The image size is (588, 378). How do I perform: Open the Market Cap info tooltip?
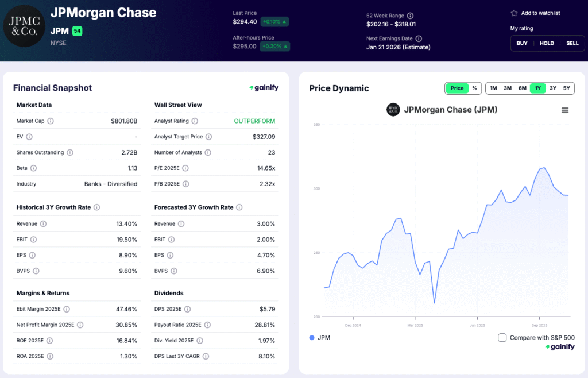52,121
